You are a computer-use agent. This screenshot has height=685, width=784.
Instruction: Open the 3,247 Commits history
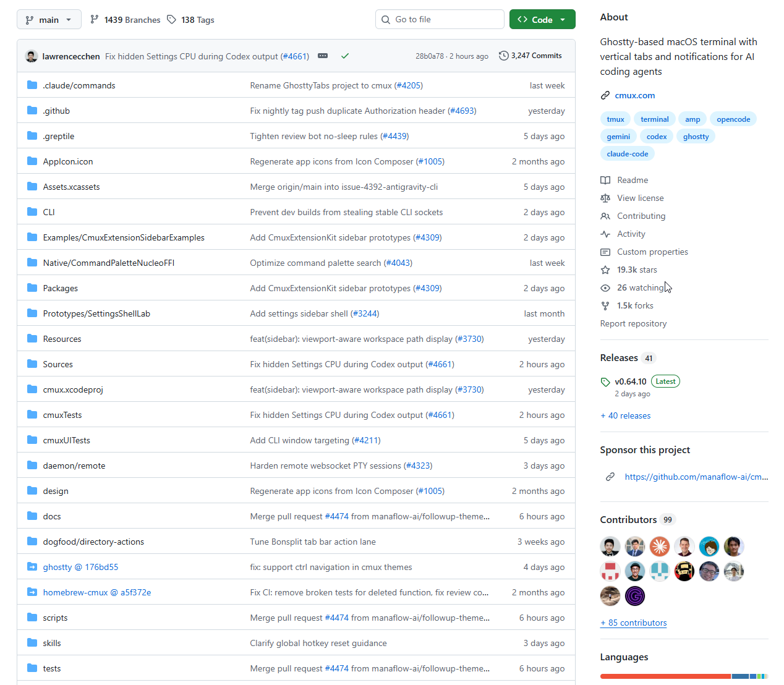pyautogui.click(x=530, y=56)
